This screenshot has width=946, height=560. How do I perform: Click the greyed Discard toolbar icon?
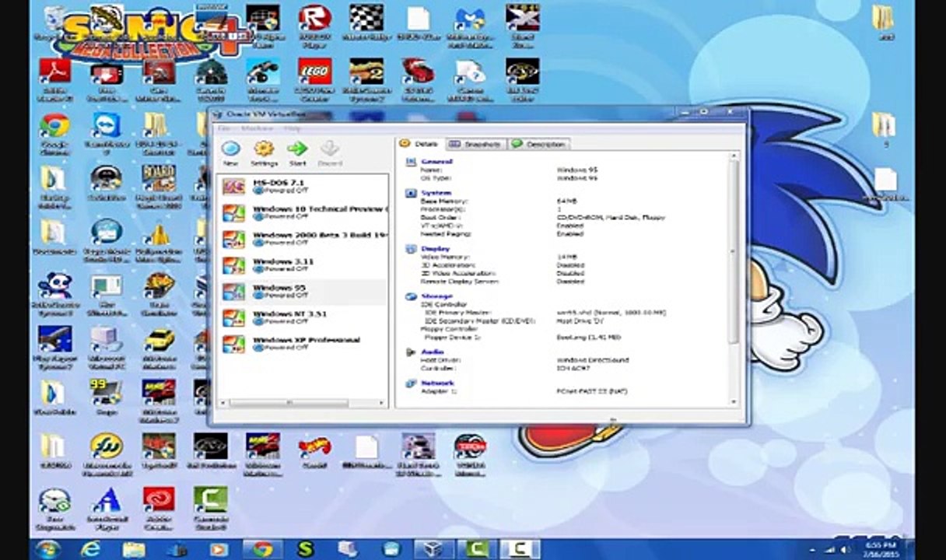coord(329,149)
